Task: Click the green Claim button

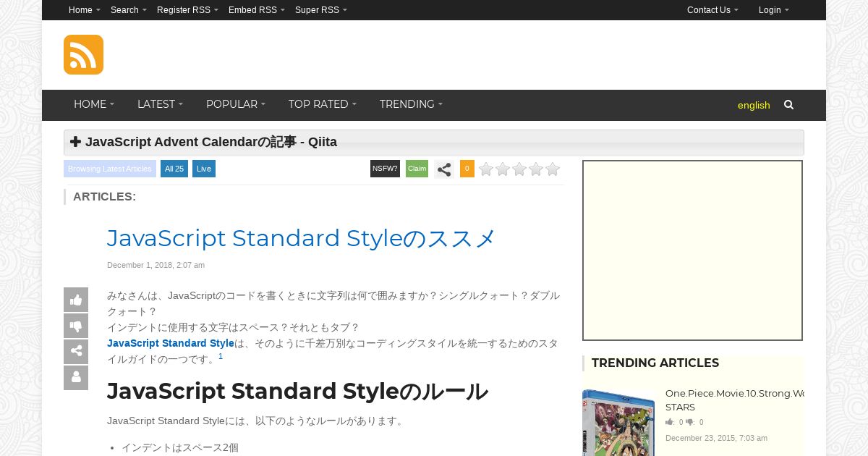Action: (x=417, y=169)
